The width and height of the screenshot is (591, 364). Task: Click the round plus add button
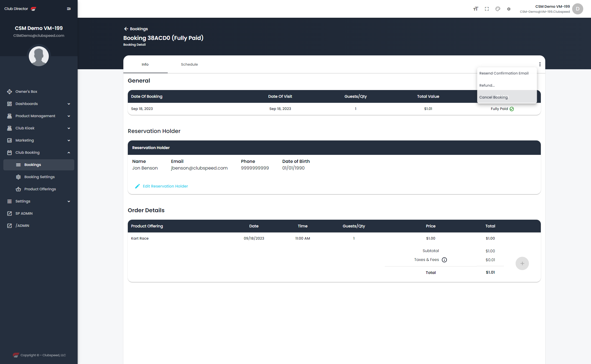click(x=522, y=263)
